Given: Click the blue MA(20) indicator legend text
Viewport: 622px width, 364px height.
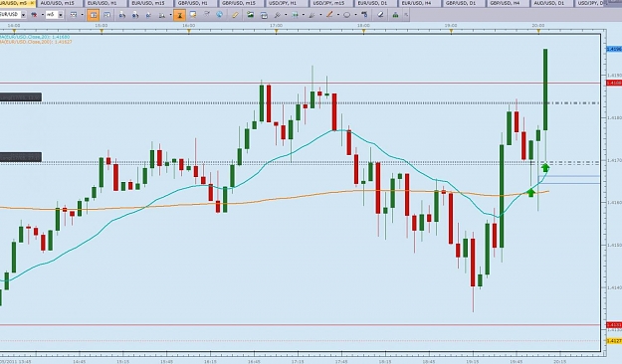Looking at the screenshot, I should click(36, 37).
